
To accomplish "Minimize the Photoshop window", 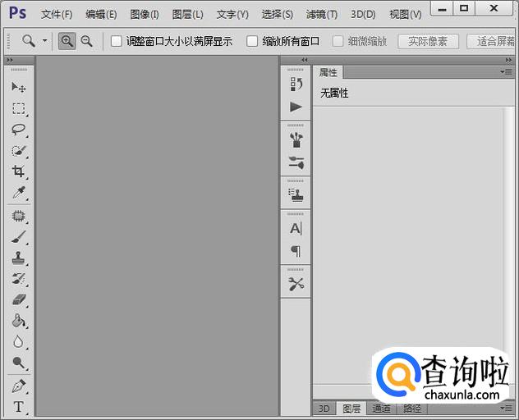I will (442, 8).
